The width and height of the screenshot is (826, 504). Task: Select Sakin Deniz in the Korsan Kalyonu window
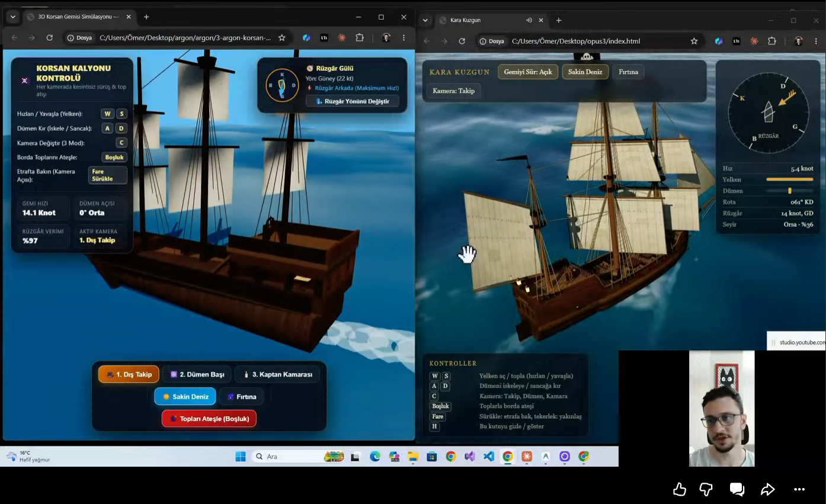coord(185,396)
